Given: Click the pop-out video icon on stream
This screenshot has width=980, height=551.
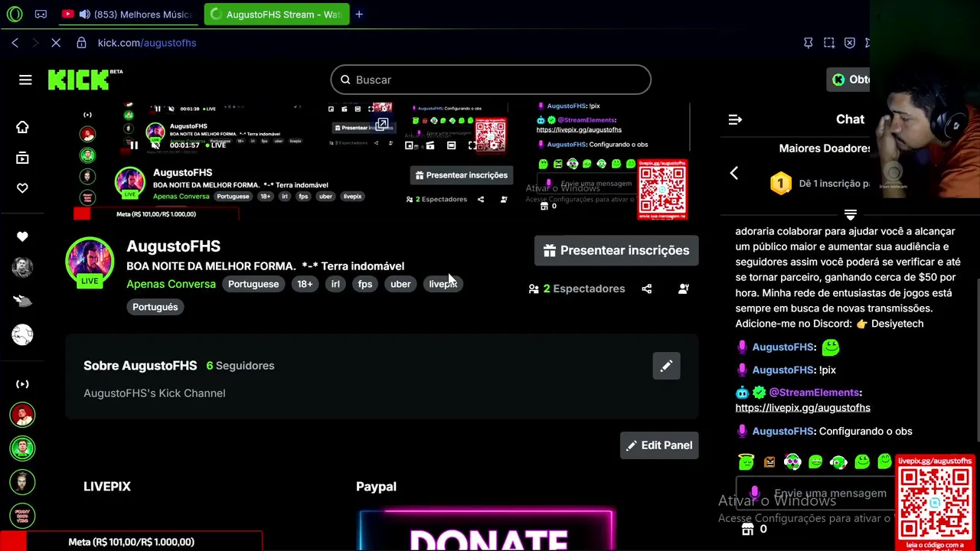Looking at the screenshot, I should [382, 125].
